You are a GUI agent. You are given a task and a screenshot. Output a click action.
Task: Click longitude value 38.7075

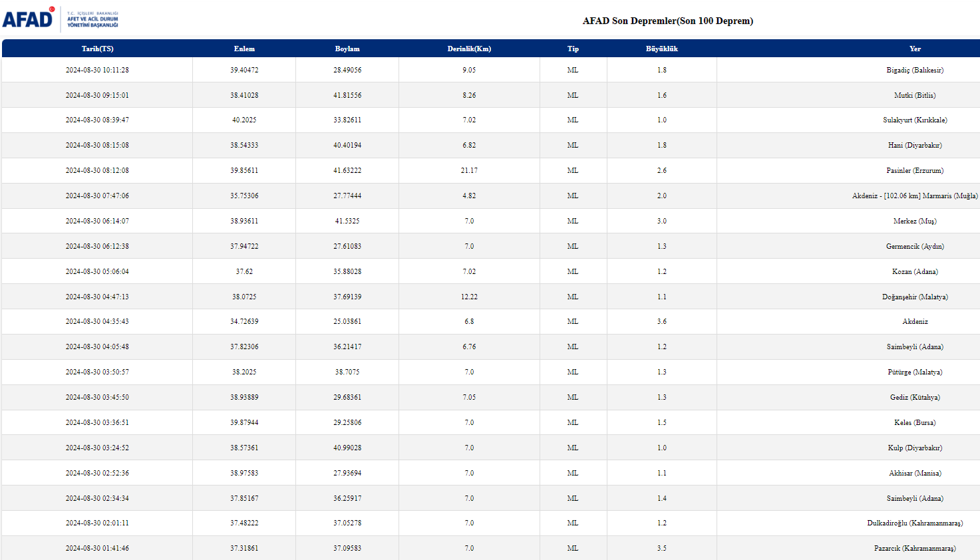tap(347, 372)
